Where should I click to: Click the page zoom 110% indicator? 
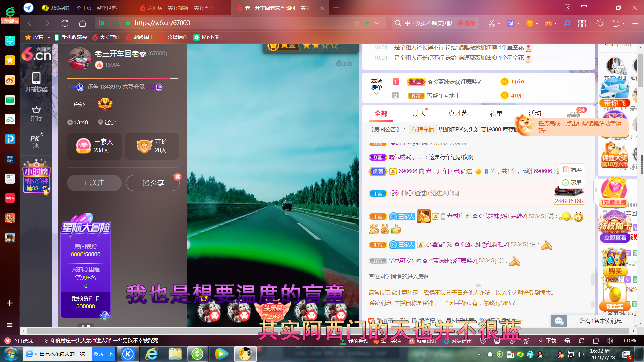pyautogui.click(x=629, y=341)
